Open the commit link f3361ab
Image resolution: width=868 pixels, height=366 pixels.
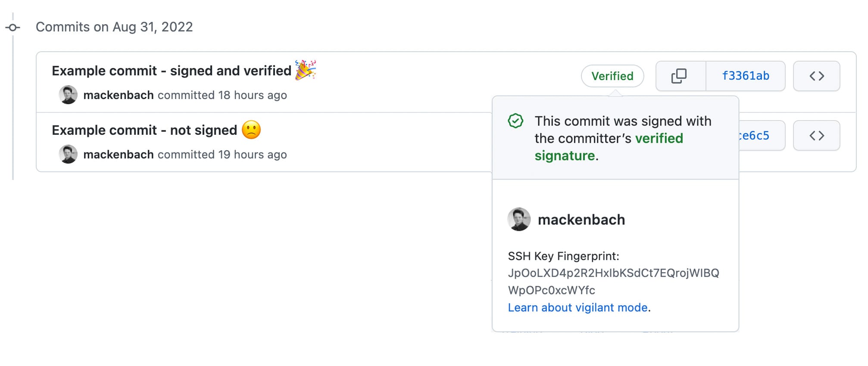pos(745,75)
